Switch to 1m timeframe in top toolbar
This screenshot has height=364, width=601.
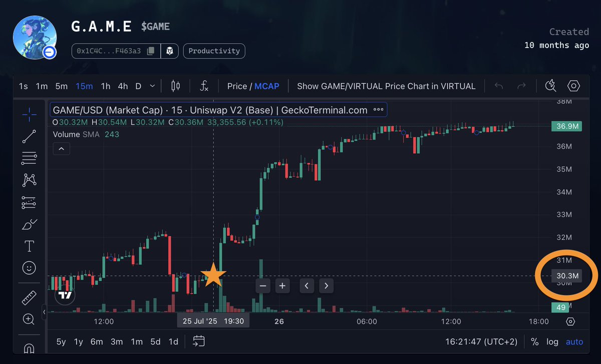pos(42,86)
